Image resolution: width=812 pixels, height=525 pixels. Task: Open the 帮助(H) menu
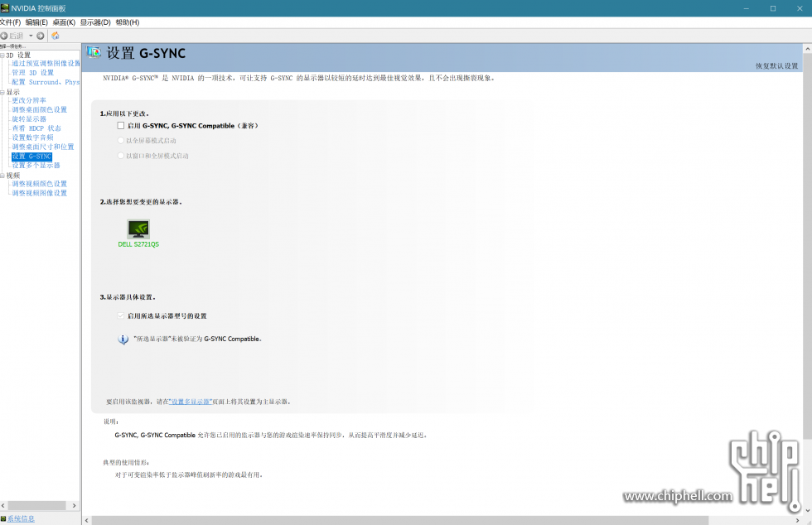pyautogui.click(x=128, y=22)
